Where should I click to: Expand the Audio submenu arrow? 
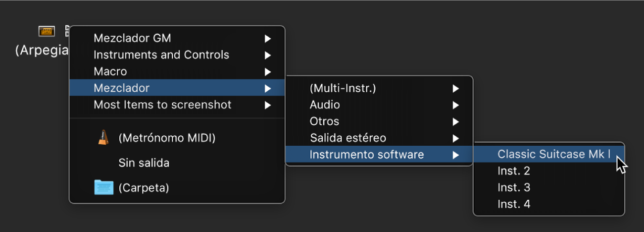tap(455, 105)
